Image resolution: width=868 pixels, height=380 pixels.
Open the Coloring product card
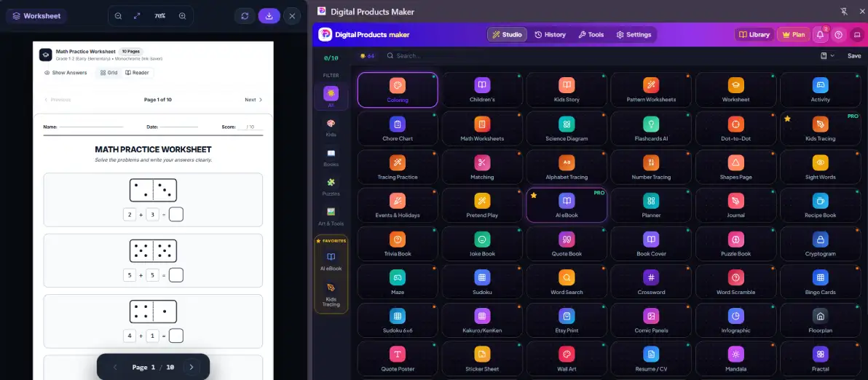(398, 90)
